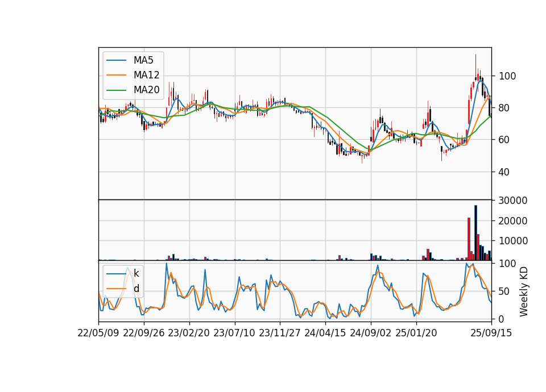This screenshot has width=546, height=392.
Task: Click the tall red volume bar near 20000
Action: click(x=469, y=239)
